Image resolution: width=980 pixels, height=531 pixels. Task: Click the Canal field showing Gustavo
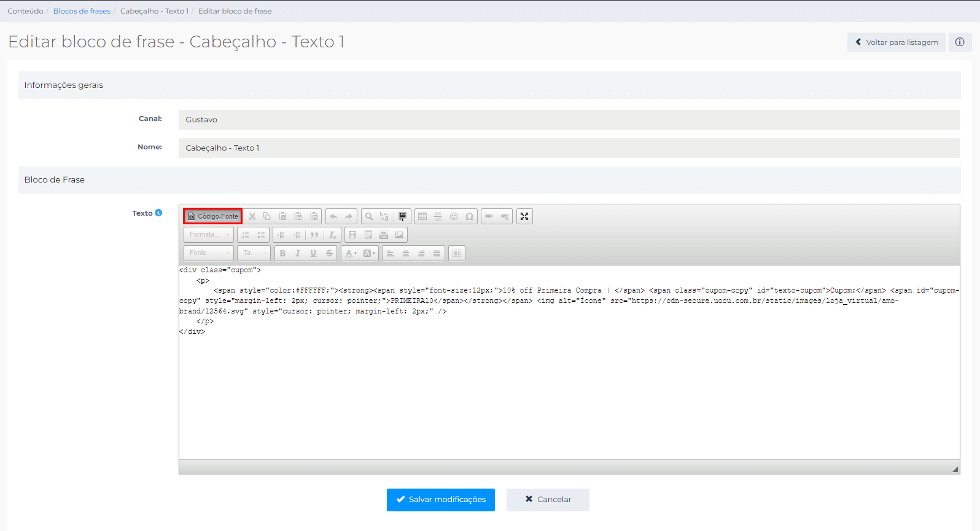(x=569, y=120)
